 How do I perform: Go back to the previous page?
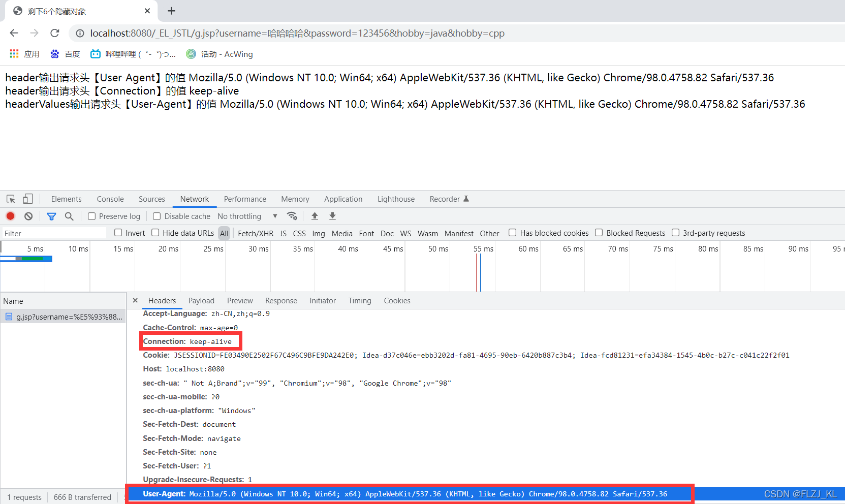[14, 33]
